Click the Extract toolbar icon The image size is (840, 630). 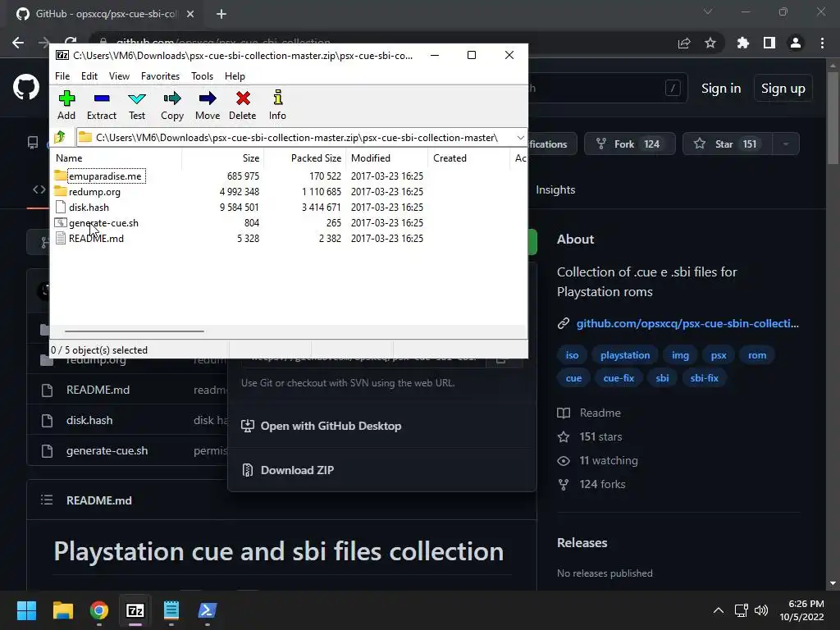(101, 105)
